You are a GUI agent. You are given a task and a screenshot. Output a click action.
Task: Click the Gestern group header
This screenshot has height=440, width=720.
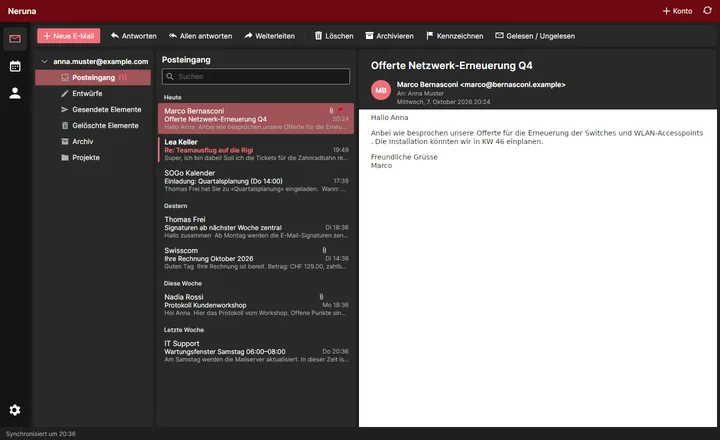(x=175, y=206)
